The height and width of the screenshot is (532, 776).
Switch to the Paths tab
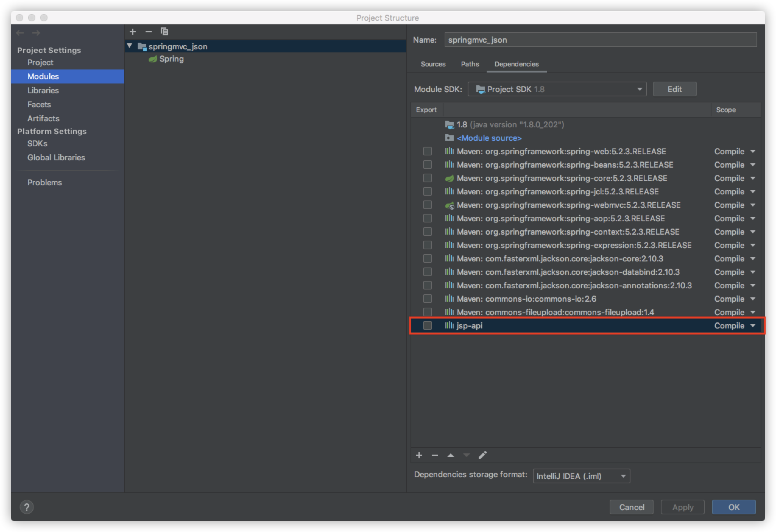click(470, 64)
